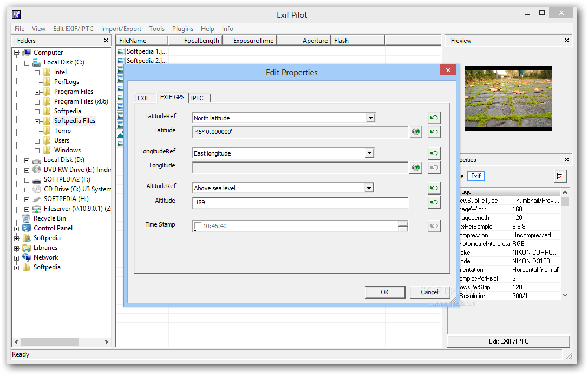
Task: Click the Softpedia 2.j... file icon
Action: 121,61
